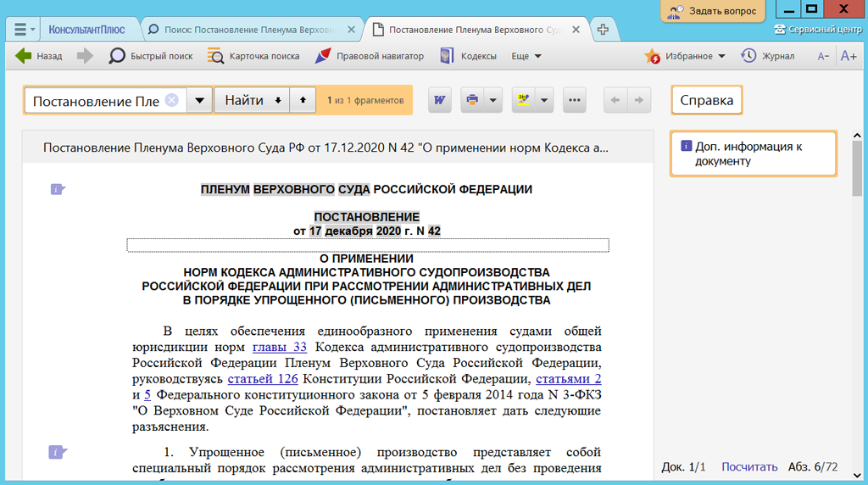Image resolution: width=868 pixels, height=485 pixels.
Task: Close the Поиск search tab
Action: pyautogui.click(x=351, y=30)
